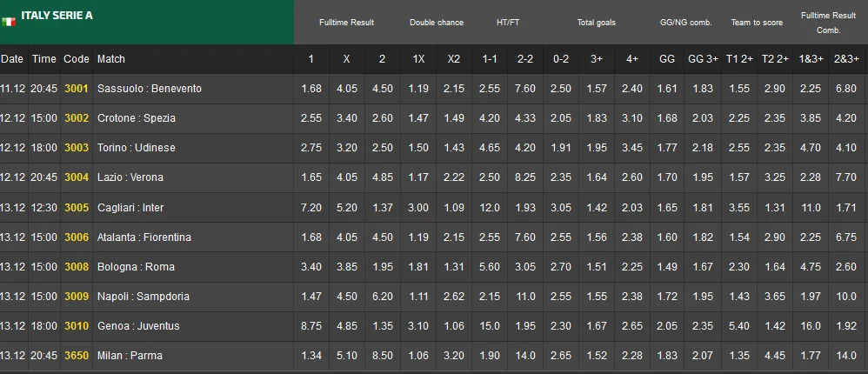Click the Total goals header
This screenshot has width=868, height=374.
click(596, 23)
